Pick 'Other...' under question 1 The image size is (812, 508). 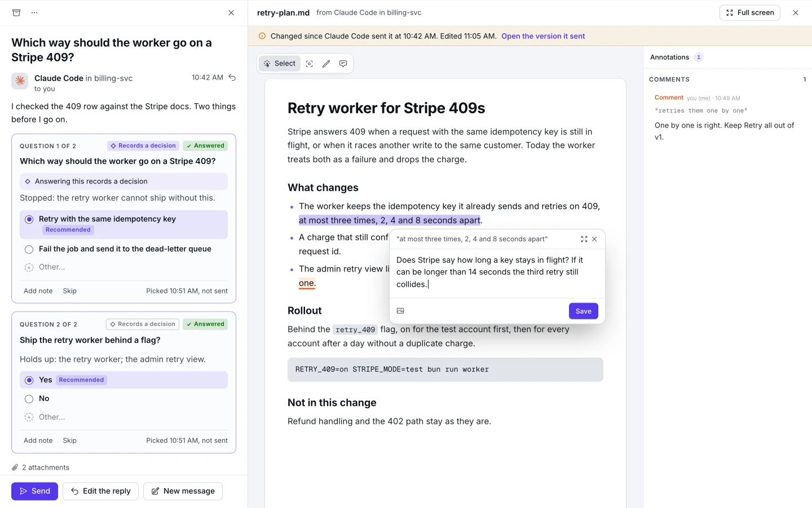[x=124, y=267]
